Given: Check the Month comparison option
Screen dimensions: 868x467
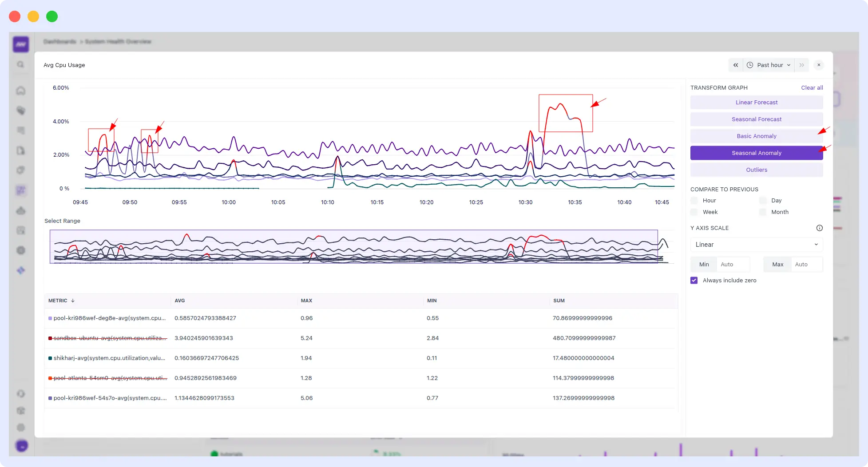Looking at the screenshot, I should coord(762,212).
